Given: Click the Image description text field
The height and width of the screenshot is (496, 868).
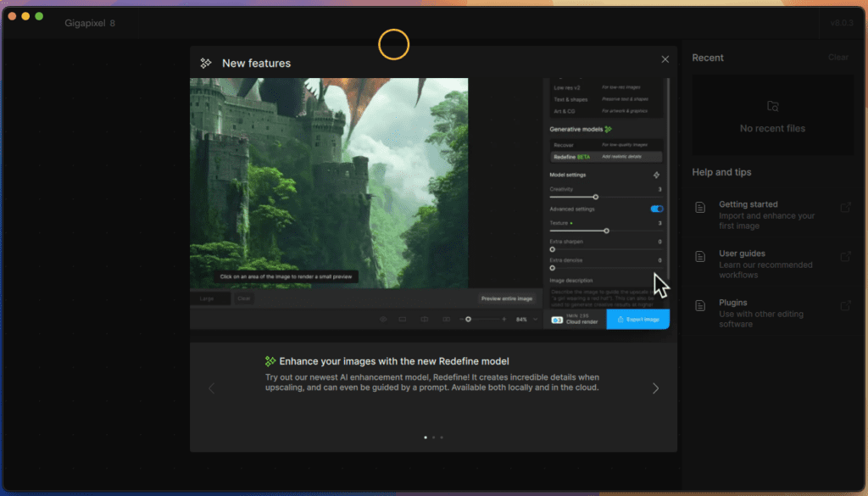Looking at the screenshot, I should tap(604, 298).
